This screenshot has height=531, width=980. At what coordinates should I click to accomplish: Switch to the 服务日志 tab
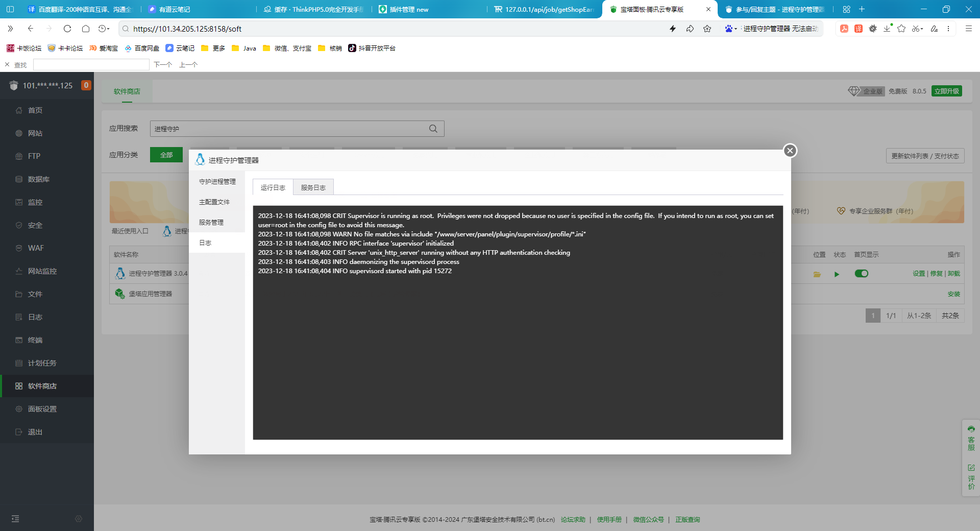(313, 187)
